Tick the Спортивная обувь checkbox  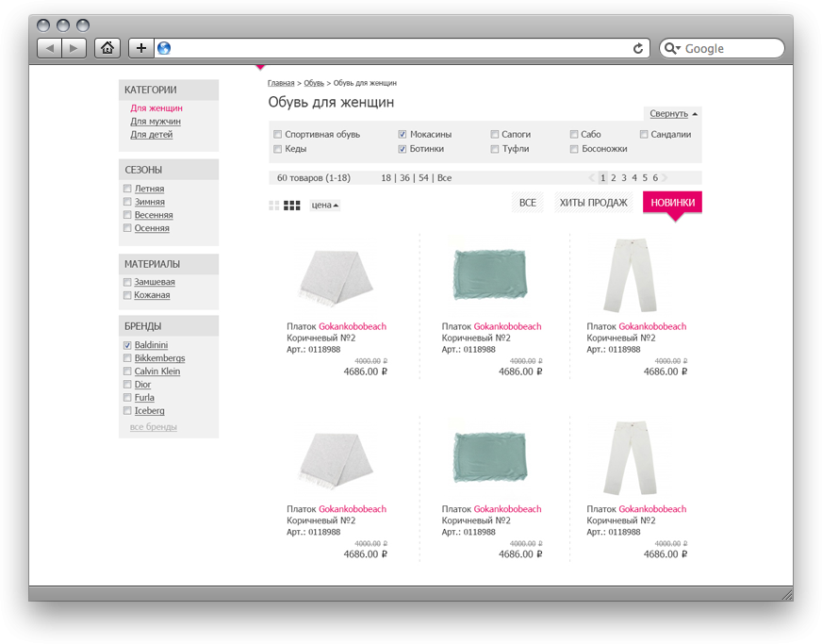[278, 134]
